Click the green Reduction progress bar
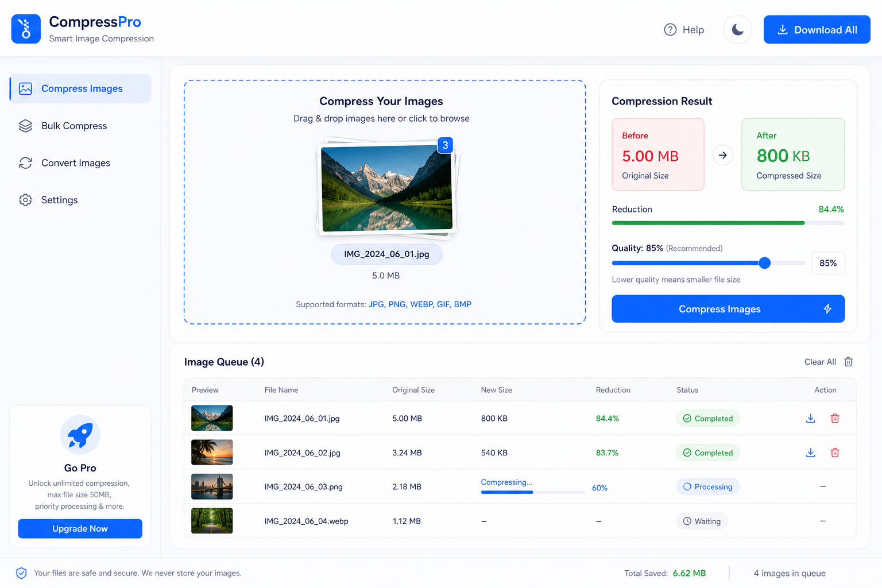Image resolution: width=882 pixels, height=588 pixels. pyautogui.click(x=728, y=223)
